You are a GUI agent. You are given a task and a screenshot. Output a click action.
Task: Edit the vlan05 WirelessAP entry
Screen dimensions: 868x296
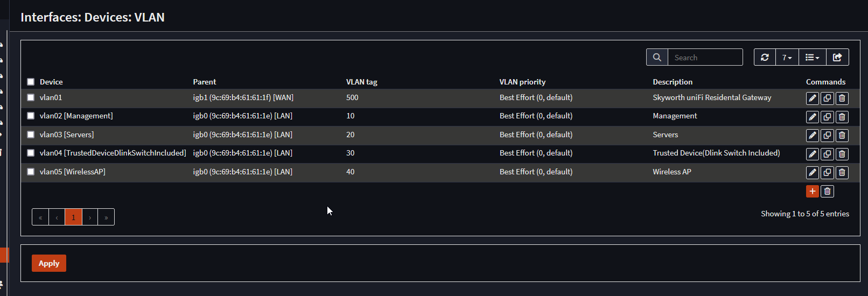pyautogui.click(x=813, y=172)
